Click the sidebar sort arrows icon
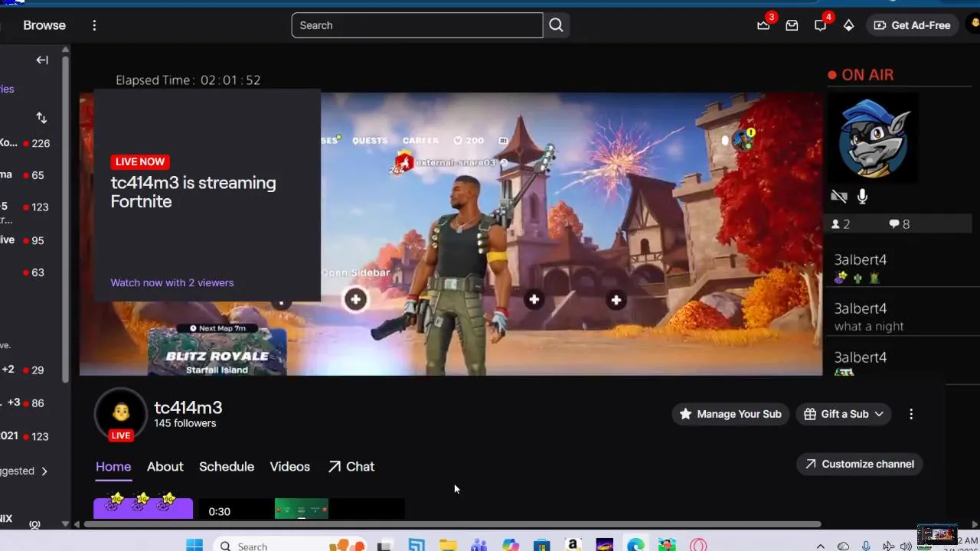980x551 pixels. coord(41,118)
